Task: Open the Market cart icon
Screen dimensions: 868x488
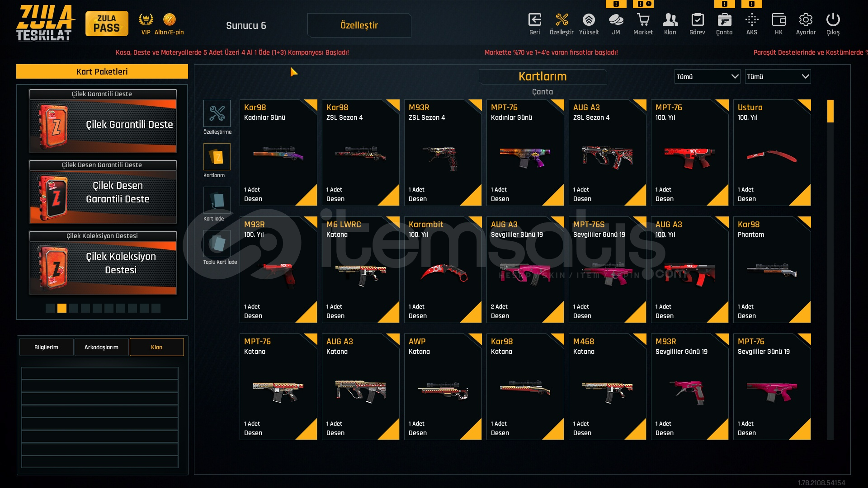Action: pos(643,20)
